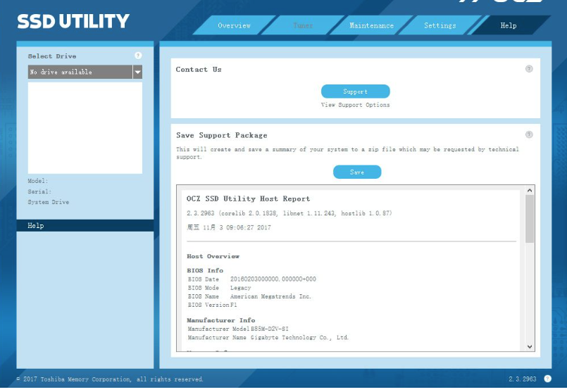Image resolution: width=567 pixels, height=392 pixels.
Task: Click the host report scrollbar thumb
Action: click(x=530, y=218)
